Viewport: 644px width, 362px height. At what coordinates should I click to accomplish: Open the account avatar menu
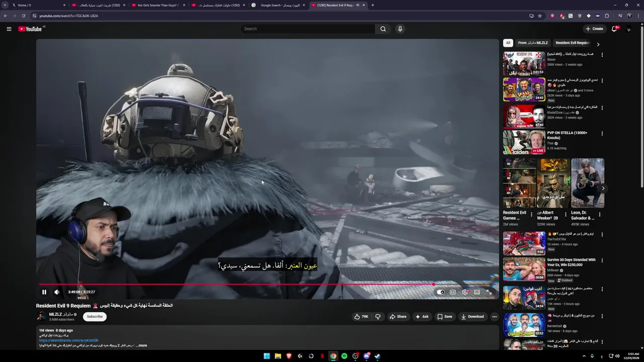(x=629, y=29)
